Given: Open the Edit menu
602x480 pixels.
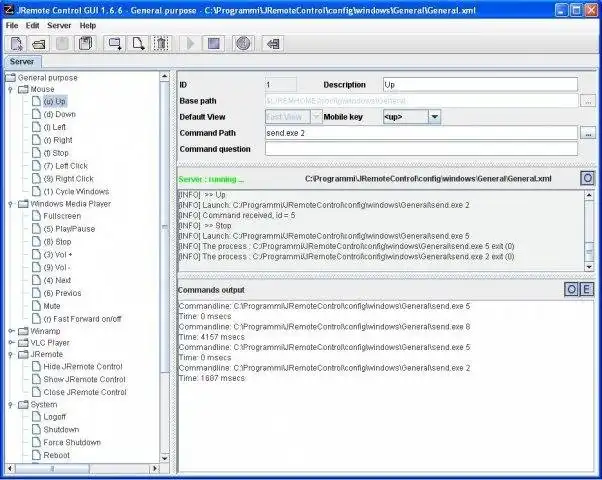Looking at the screenshot, I should (x=33, y=25).
